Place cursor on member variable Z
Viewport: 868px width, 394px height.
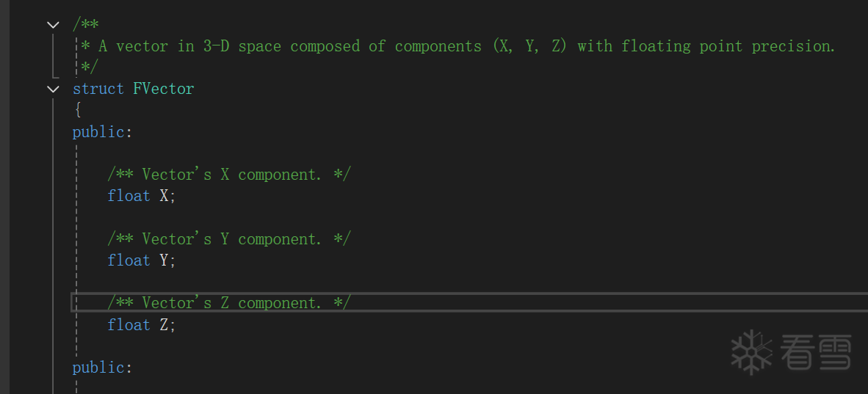164,325
